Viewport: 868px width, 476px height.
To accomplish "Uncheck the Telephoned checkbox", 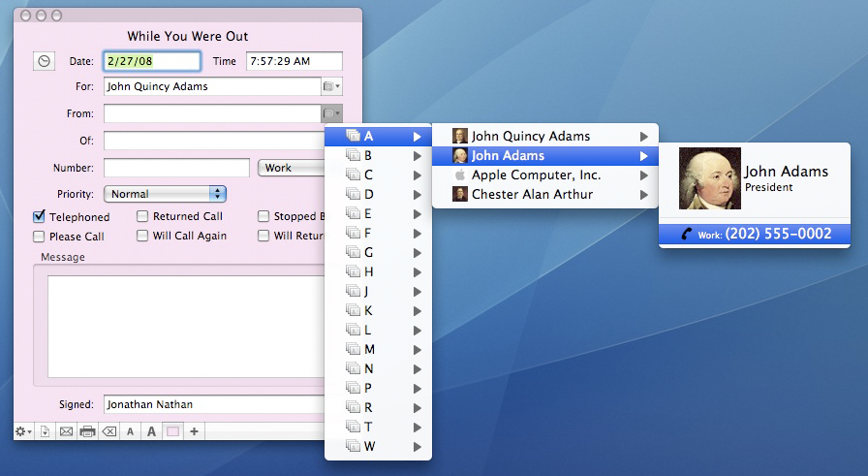I will tap(40, 217).
